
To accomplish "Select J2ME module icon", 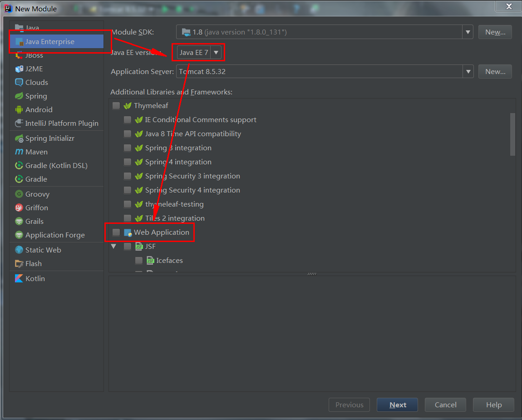I will tap(20, 69).
